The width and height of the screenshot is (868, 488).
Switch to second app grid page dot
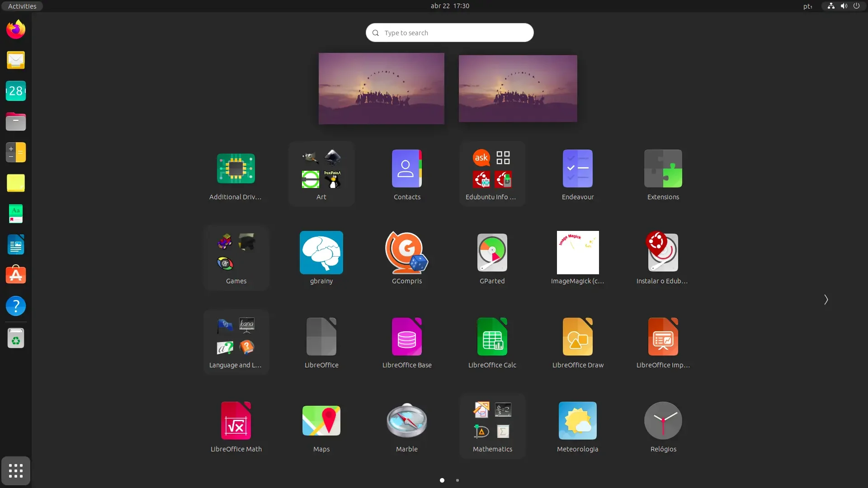pos(458,480)
